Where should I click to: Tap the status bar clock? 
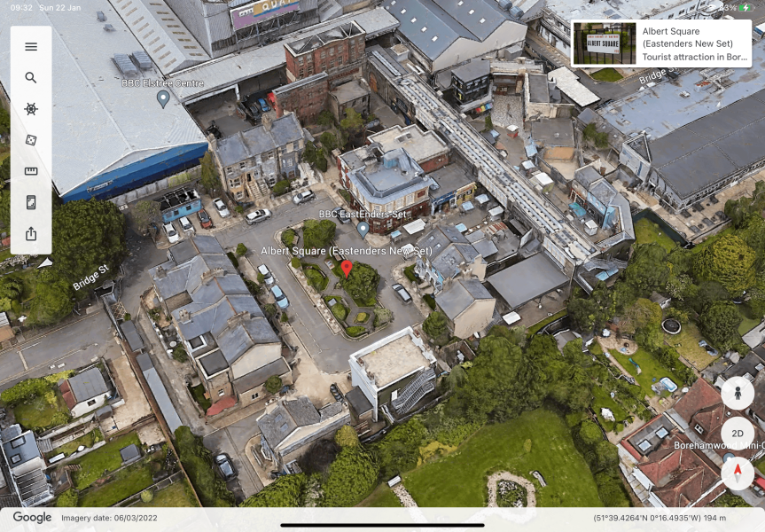tap(21, 8)
